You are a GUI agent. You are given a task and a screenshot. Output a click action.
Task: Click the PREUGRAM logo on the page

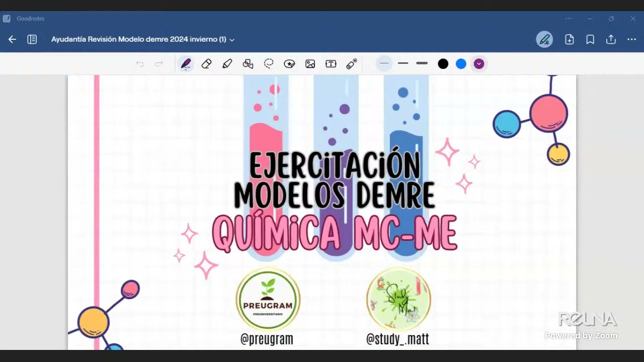[268, 300]
